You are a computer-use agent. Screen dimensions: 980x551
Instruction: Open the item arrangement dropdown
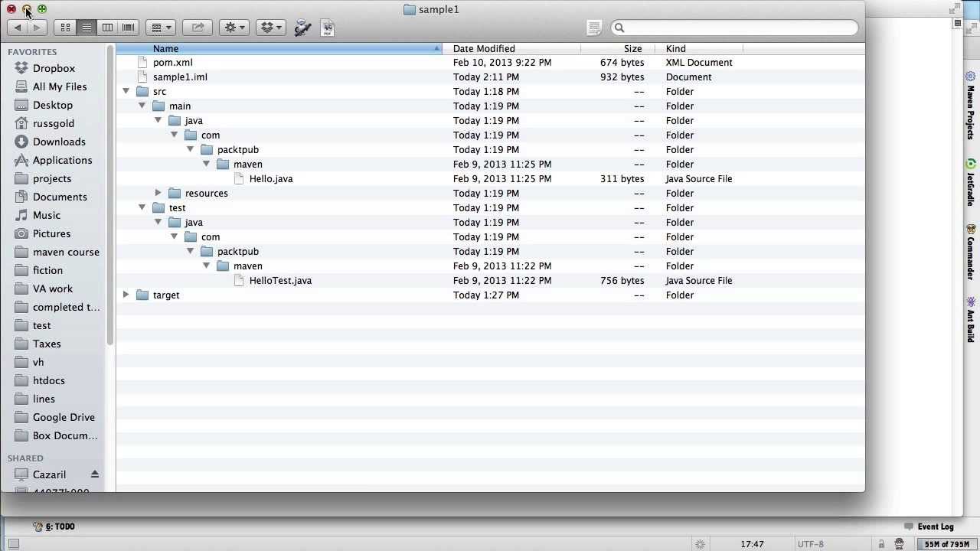161,28
